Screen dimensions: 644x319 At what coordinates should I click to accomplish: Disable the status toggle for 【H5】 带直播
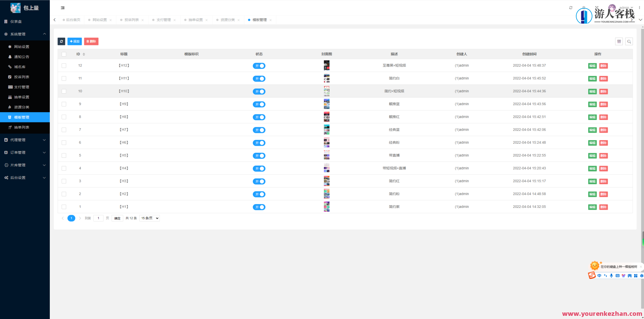pyautogui.click(x=259, y=156)
